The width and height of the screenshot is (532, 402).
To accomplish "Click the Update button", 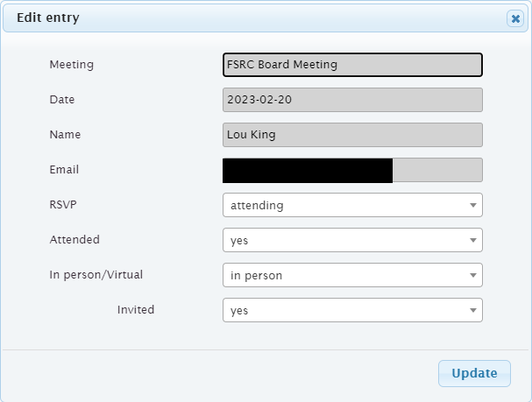I will coord(474,373).
